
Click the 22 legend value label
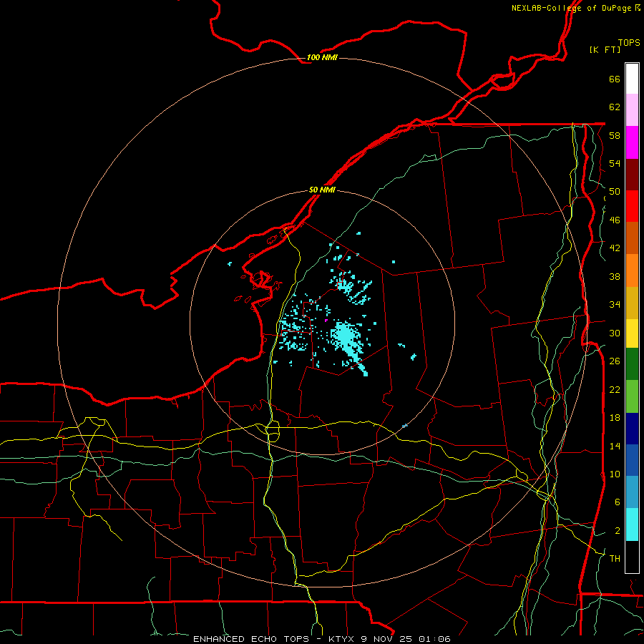coord(615,389)
